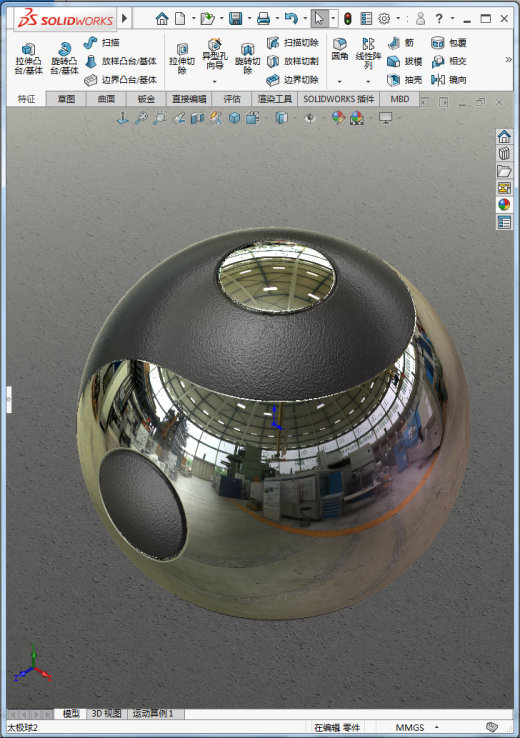
Task: Select the Swept Boss (扫描) tool
Action: [x=102, y=42]
